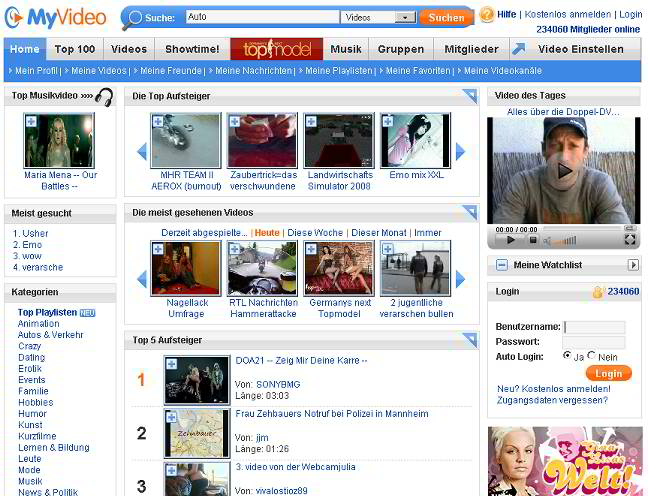
Task: Click corner expander of Die Top Aufsteiger panel
Action: (470, 96)
